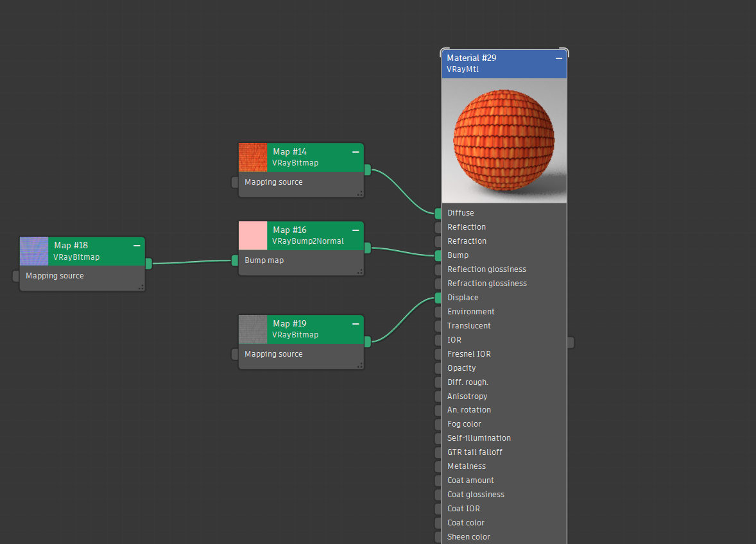Viewport: 756px width, 544px height.
Task: Click the Displace slot label
Action: (x=463, y=298)
